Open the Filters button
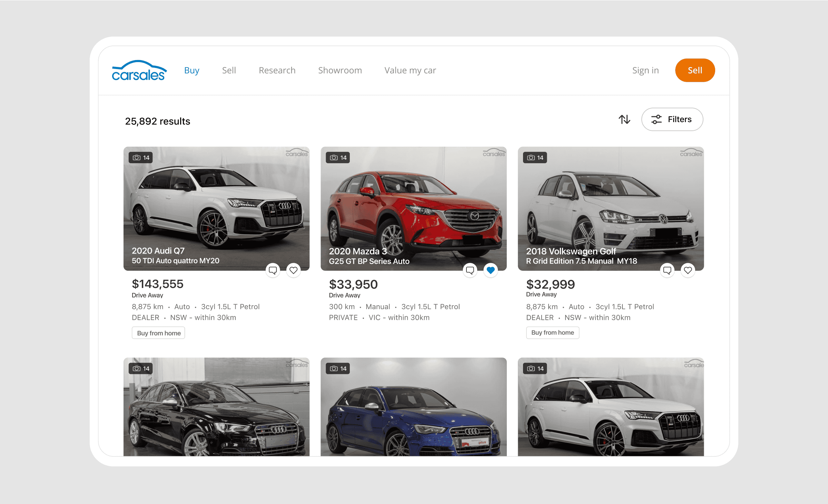Viewport: 828px width, 504px height. (x=672, y=119)
